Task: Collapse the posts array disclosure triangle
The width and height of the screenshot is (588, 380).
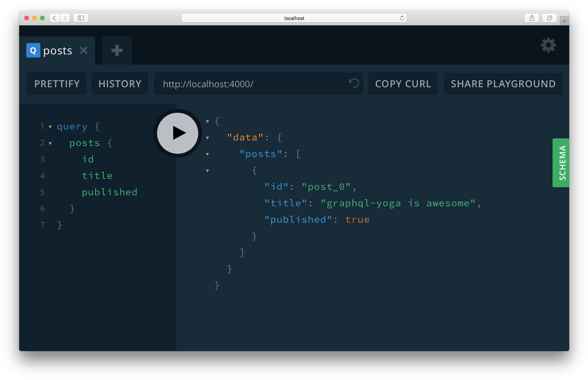Action: 207,154
